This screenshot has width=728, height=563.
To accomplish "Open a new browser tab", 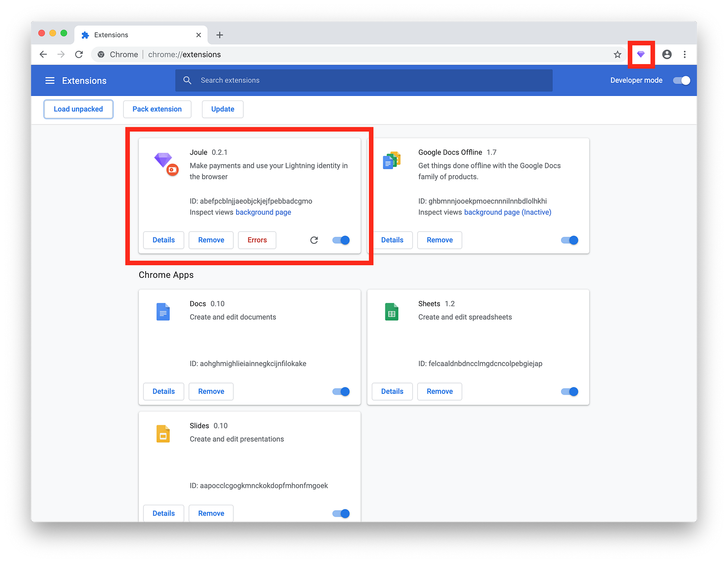I will click(220, 35).
